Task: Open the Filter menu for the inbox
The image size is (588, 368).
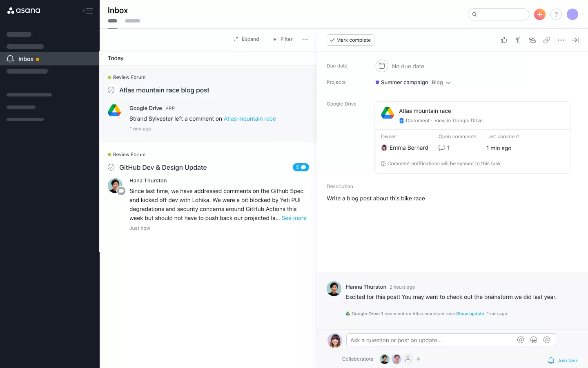Action: (x=282, y=39)
